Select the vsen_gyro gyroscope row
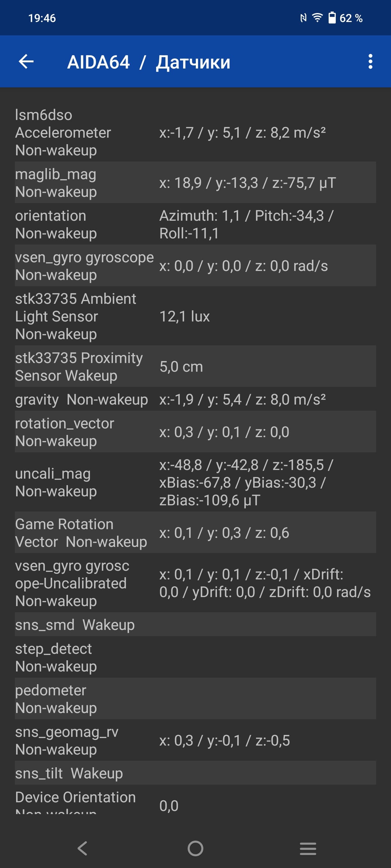This screenshot has height=868, width=391. (x=195, y=266)
